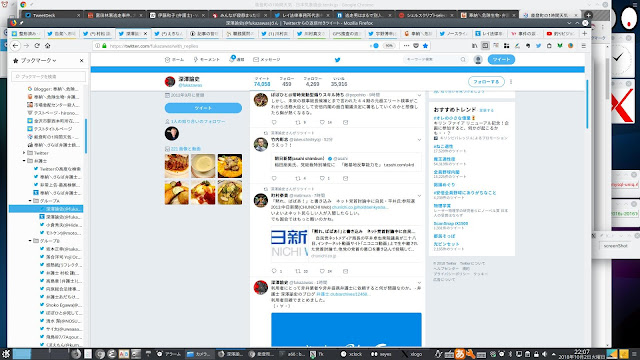Open dropdown caret on asahi quote tweet
Screen dimensions: 640x360
click(419, 140)
